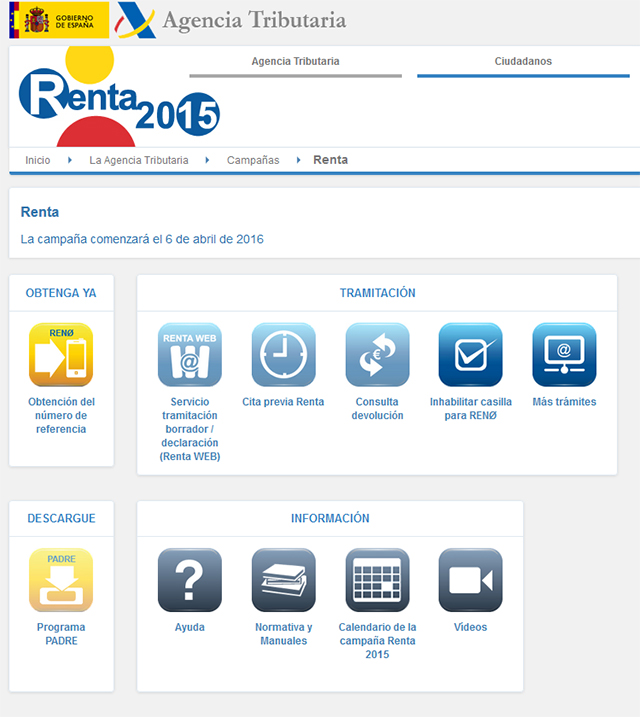Image resolution: width=640 pixels, height=717 pixels.
Task: Click the Normativa y Manuales books icon
Action: 283,580
